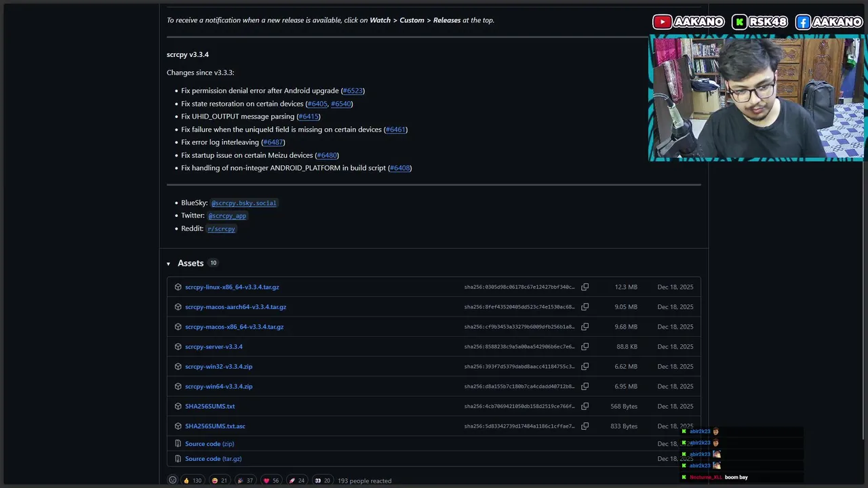The width and height of the screenshot is (868, 488).
Task: Visit @scrcpy_app Twitter link
Action: point(227,216)
